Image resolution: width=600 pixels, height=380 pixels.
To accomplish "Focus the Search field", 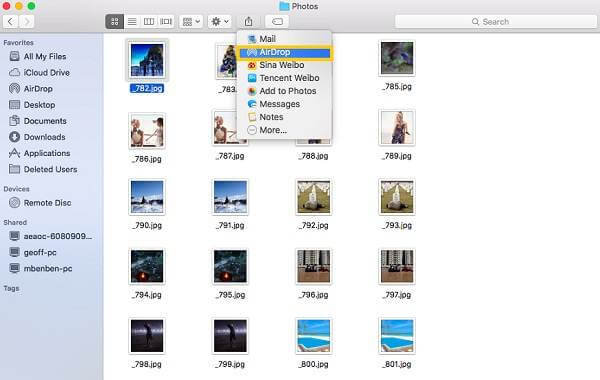I will coord(496,21).
